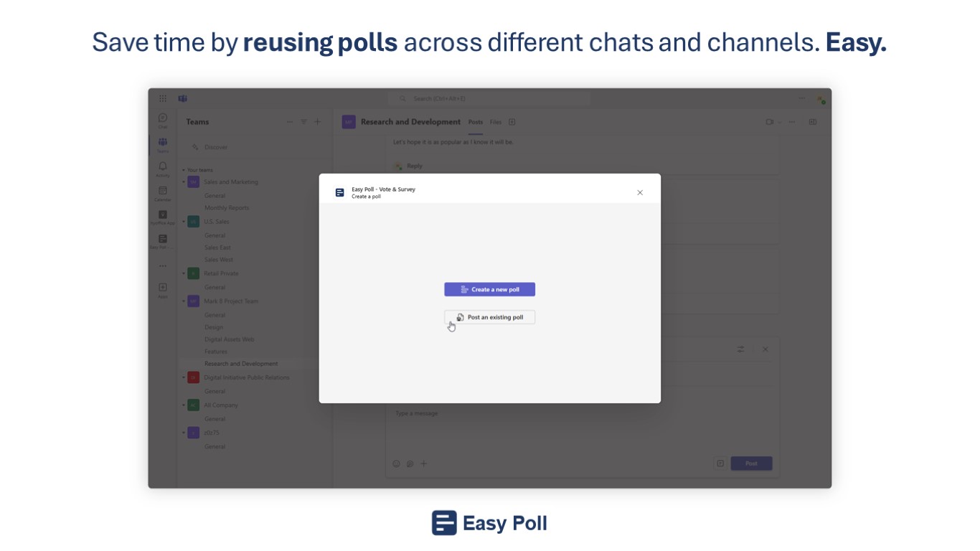The width and height of the screenshot is (980, 551).
Task: Click the filter teams icon
Action: 303,122
